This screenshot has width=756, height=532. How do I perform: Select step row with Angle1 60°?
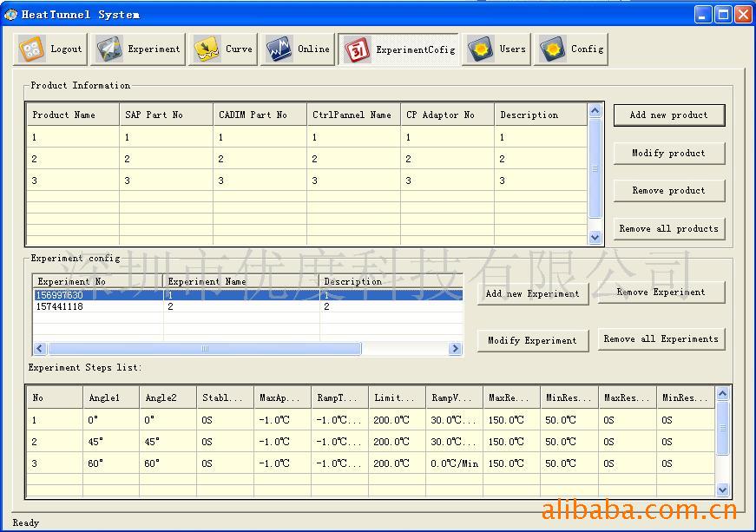371,463
